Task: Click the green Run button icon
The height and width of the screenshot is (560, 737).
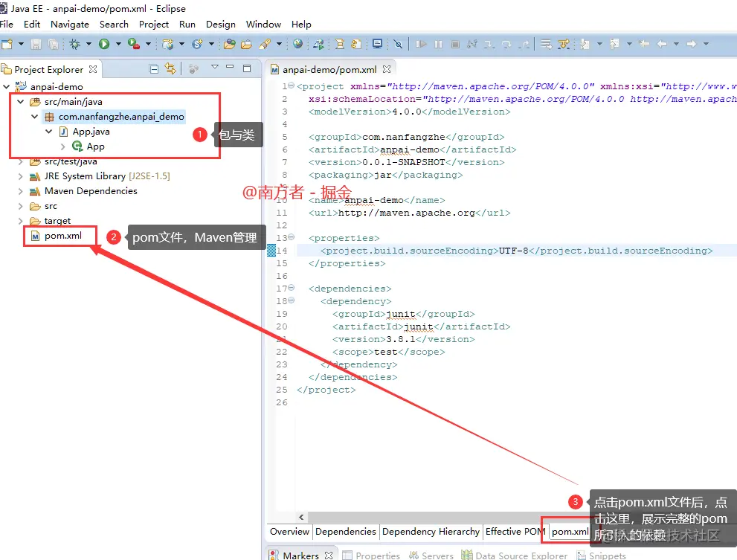Action: [104, 44]
